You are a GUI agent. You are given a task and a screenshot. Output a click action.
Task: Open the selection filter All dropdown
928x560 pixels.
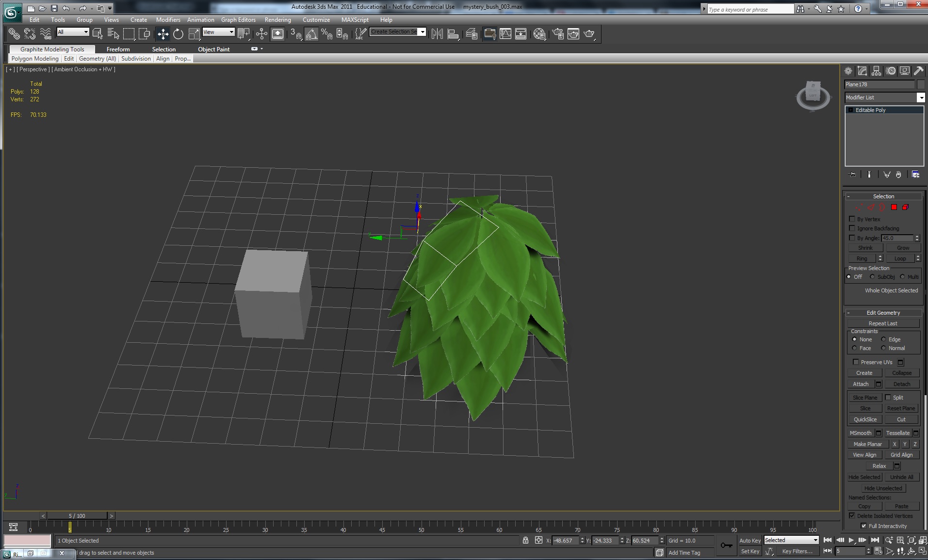86,32
